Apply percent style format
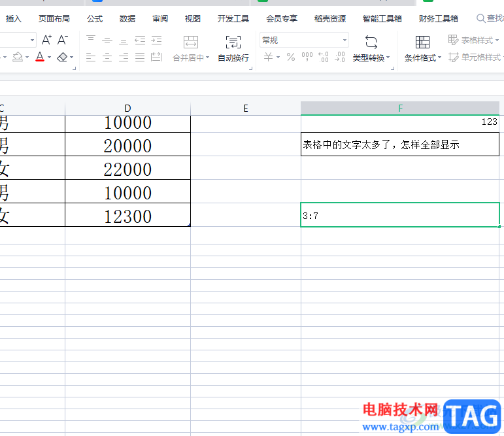 pyautogui.click(x=291, y=58)
